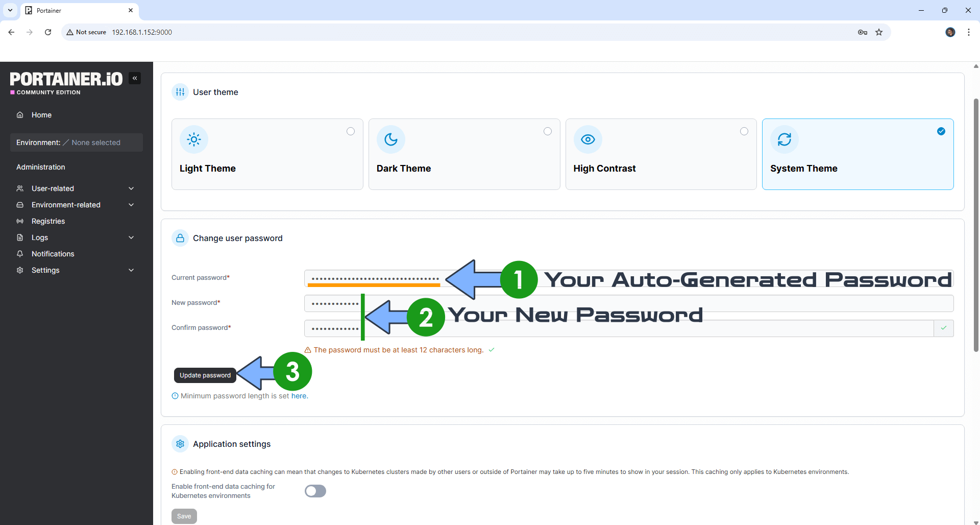Viewport: 980px width, 525px height.
Task: Expand the Environment-related section
Action: 131,205
